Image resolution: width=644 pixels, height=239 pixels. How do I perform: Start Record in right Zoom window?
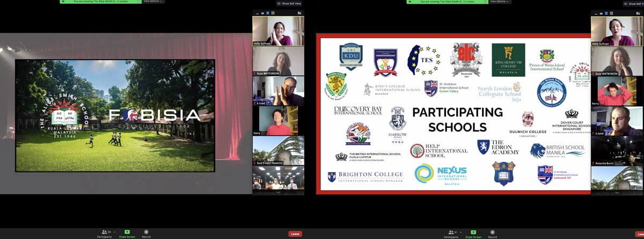pyautogui.click(x=492, y=234)
